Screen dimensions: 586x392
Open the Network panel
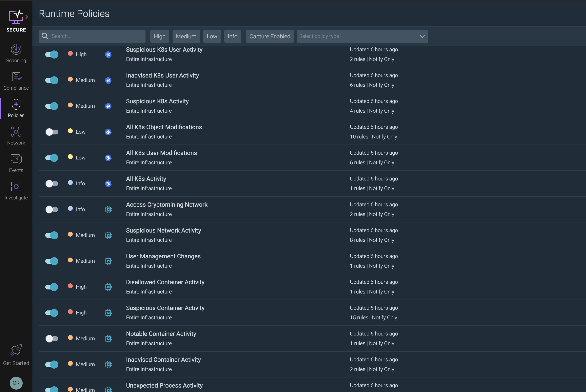point(16,136)
